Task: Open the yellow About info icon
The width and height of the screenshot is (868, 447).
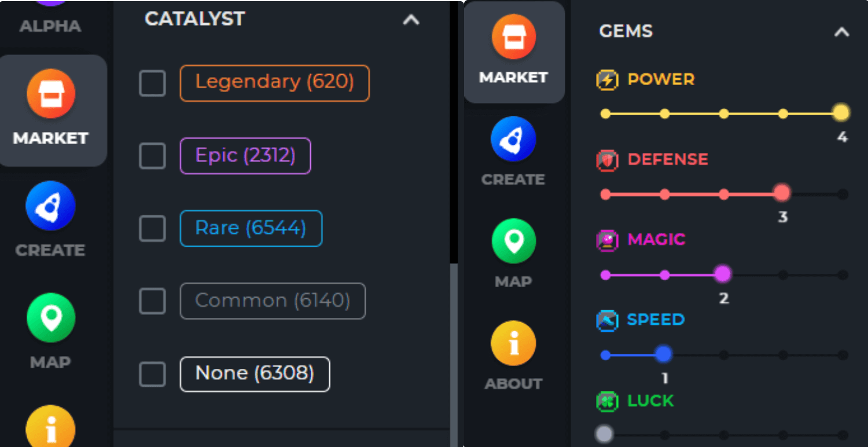Action: [513, 343]
